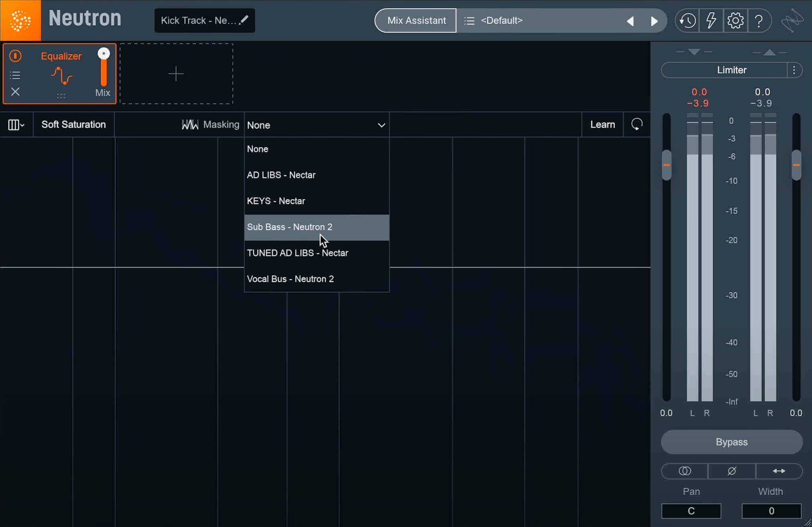The image size is (812, 527).
Task: Click the Equalizer curve icon
Action: (x=61, y=76)
